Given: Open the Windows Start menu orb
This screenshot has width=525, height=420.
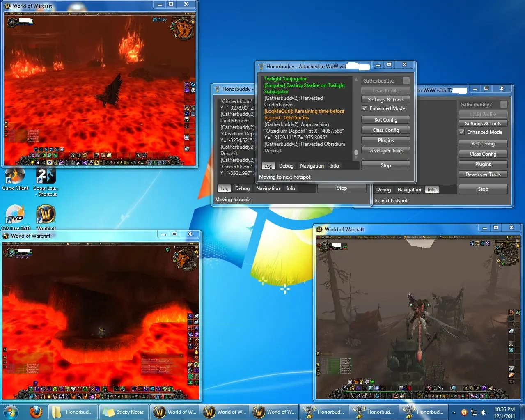Looking at the screenshot, I should [x=11, y=412].
